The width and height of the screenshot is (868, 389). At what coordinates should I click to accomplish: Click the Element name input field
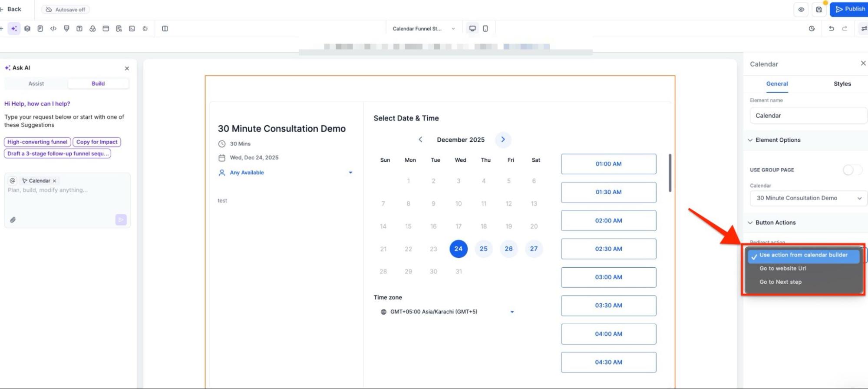(808, 116)
